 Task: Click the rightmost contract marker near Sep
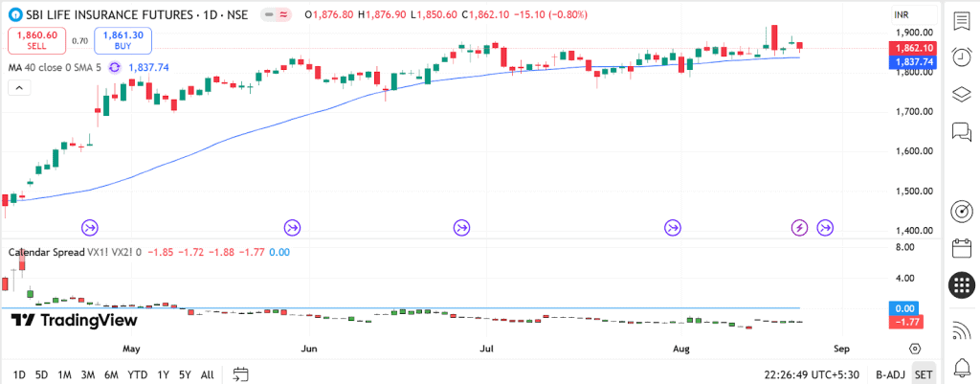click(826, 228)
